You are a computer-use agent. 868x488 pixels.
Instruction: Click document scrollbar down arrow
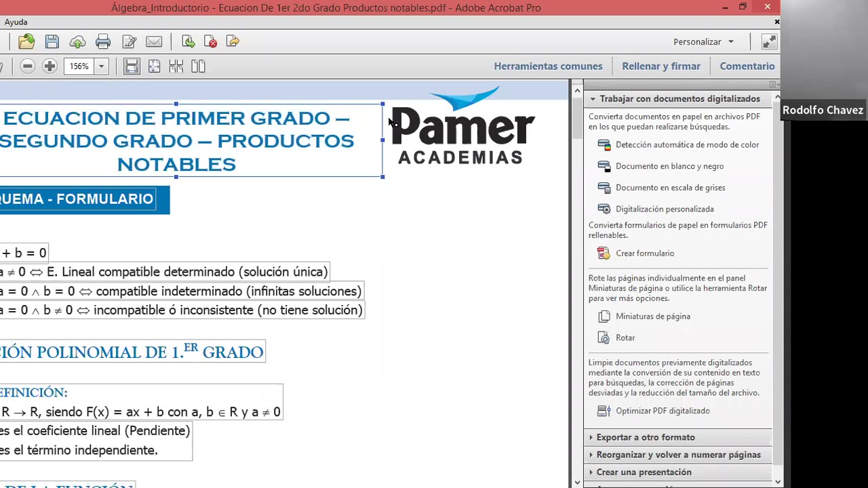coord(577,483)
